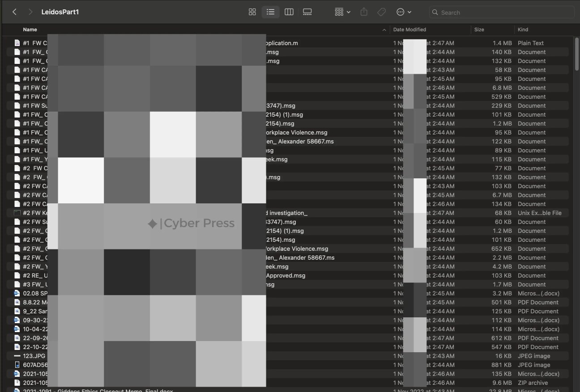The image size is (580, 392).
Task: Open the More actions ellipsis menu
Action: coord(404,12)
